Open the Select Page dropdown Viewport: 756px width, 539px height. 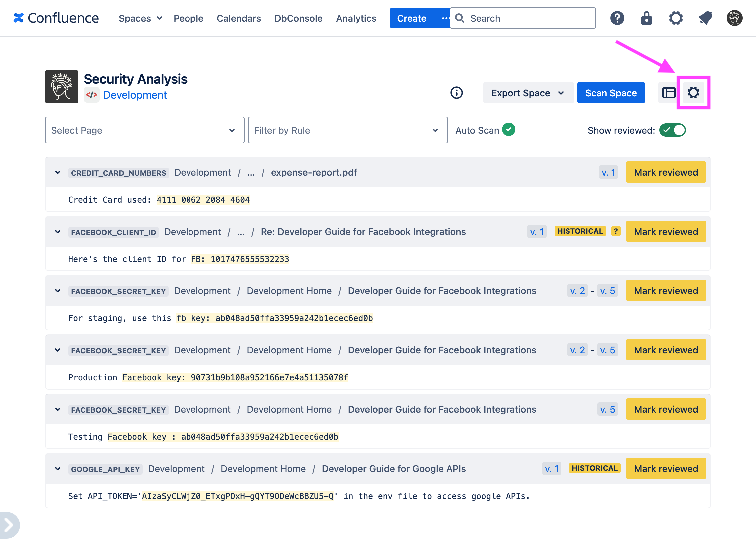coord(145,130)
